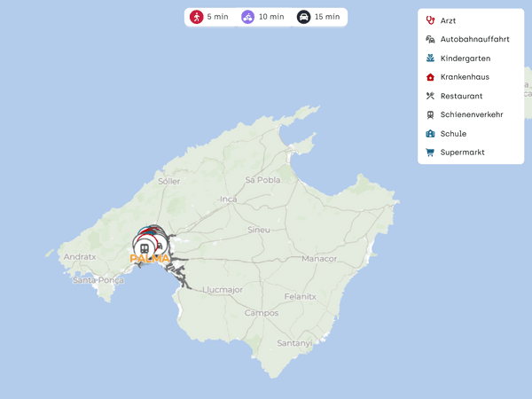Click the Manacor town label on map
The height and width of the screenshot is (399, 532).
[319, 259]
